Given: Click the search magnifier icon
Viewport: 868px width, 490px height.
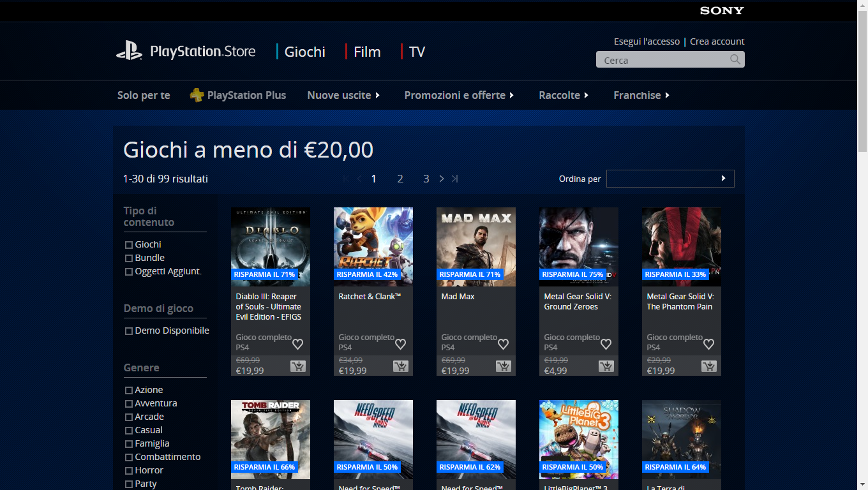Looking at the screenshot, I should click(735, 59).
